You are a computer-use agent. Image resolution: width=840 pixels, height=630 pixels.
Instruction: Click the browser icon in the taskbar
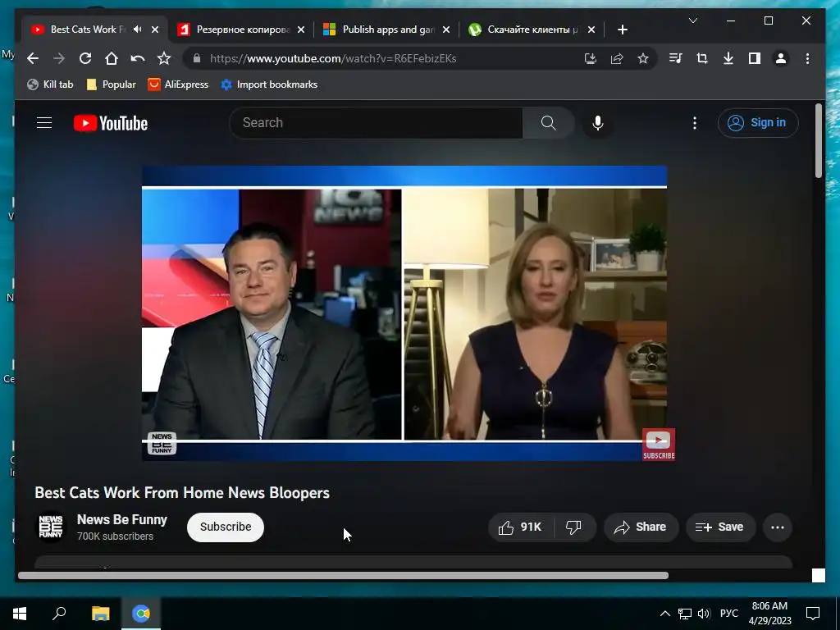[x=141, y=614]
